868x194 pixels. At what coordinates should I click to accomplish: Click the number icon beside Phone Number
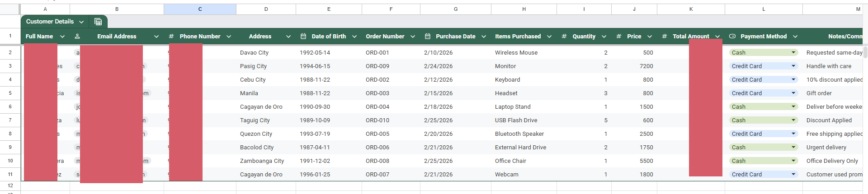[x=171, y=37]
